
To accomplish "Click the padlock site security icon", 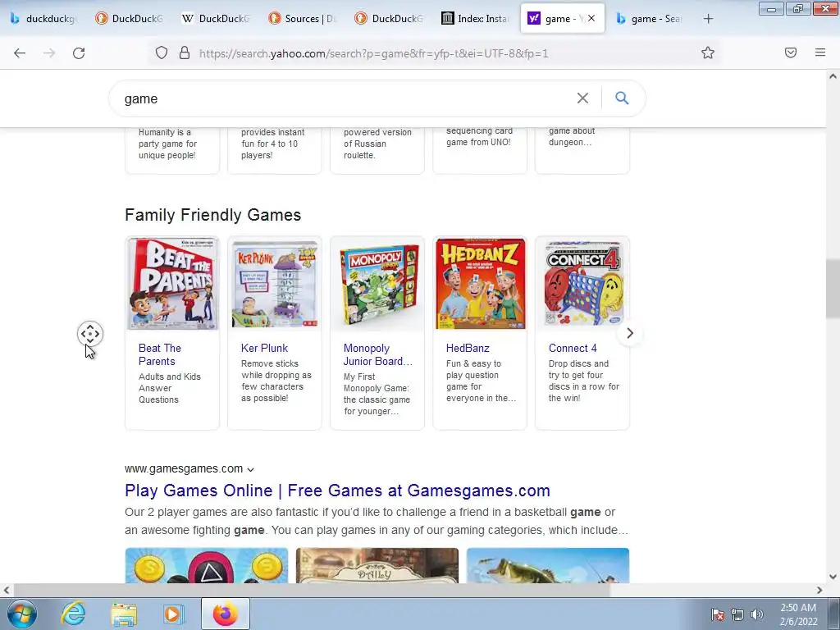I will coord(185,52).
